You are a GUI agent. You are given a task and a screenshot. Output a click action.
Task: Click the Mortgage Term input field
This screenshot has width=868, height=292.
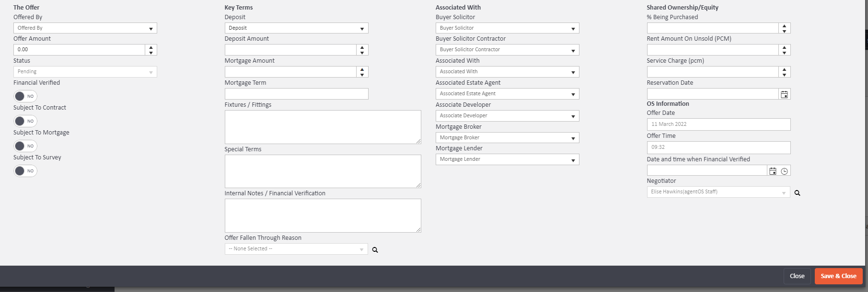pos(296,94)
